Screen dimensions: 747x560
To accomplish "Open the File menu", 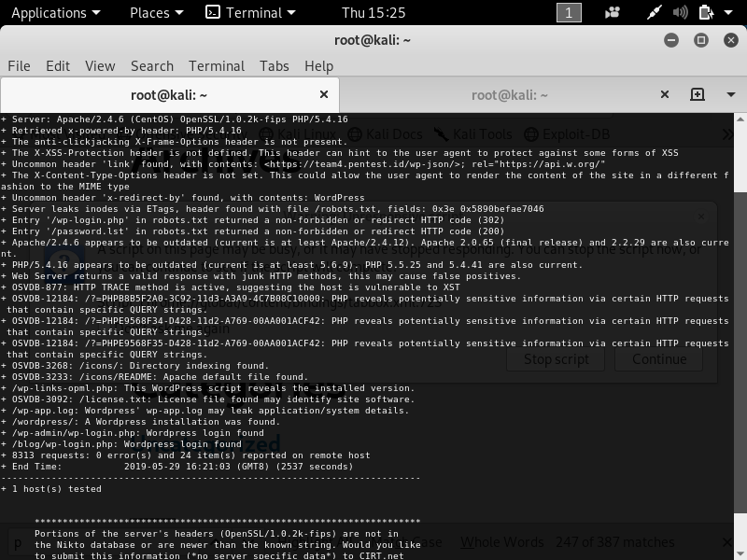I will 19,65.
